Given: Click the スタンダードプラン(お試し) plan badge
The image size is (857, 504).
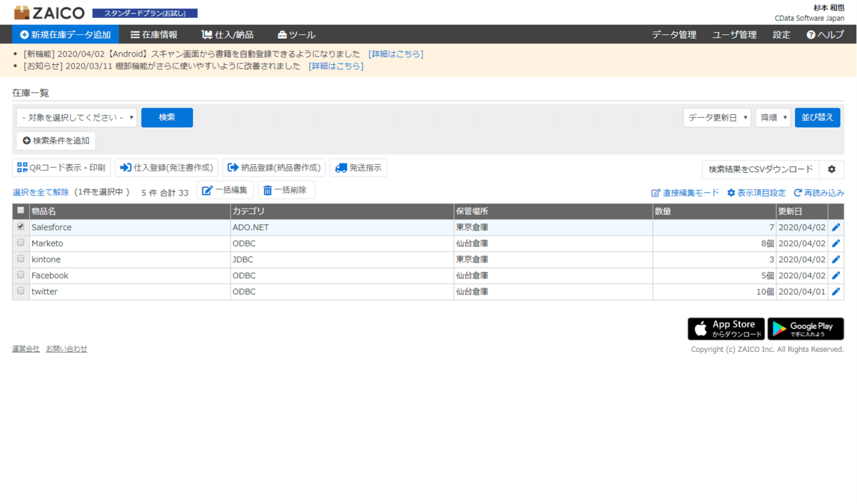Looking at the screenshot, I should click(x=145, y=13).
